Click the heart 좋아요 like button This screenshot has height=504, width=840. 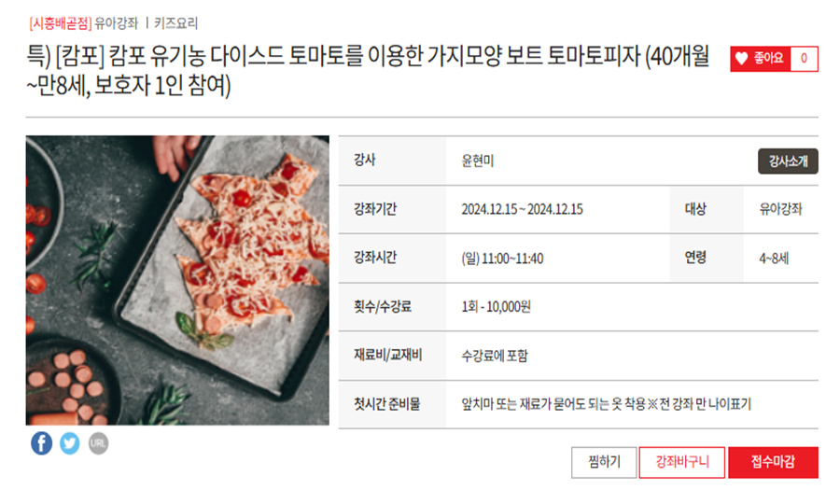[x=760, y=59]
